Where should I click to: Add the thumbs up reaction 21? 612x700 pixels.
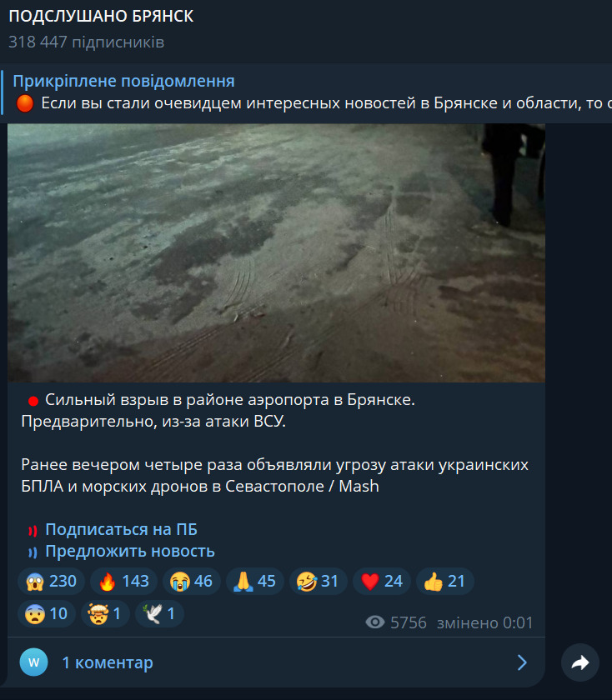click(444, 582)
